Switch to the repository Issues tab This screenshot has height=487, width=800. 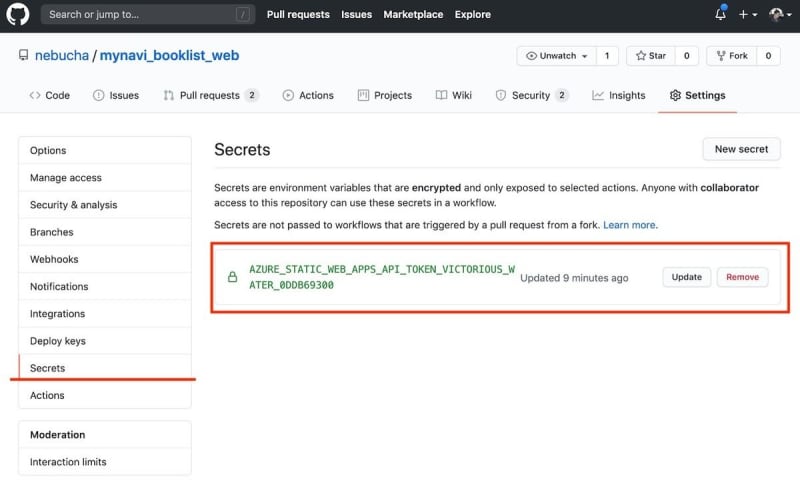tap(116, 95)
